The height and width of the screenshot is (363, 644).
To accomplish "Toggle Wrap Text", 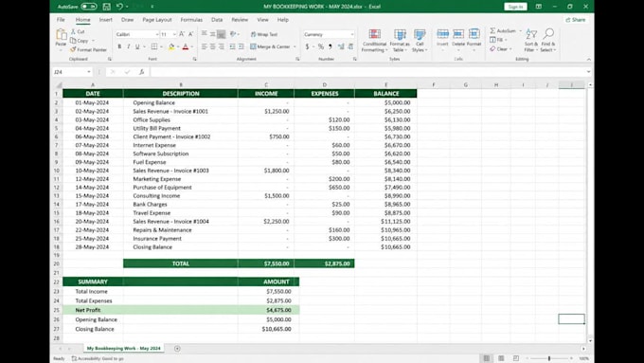I will pyautogui.click(x=264, y=34).
